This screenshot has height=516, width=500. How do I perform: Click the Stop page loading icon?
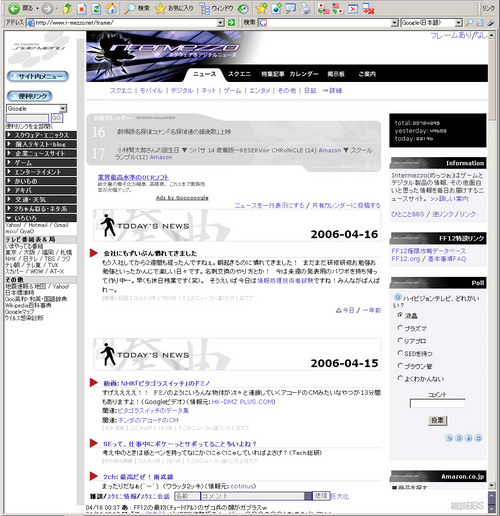82,8
